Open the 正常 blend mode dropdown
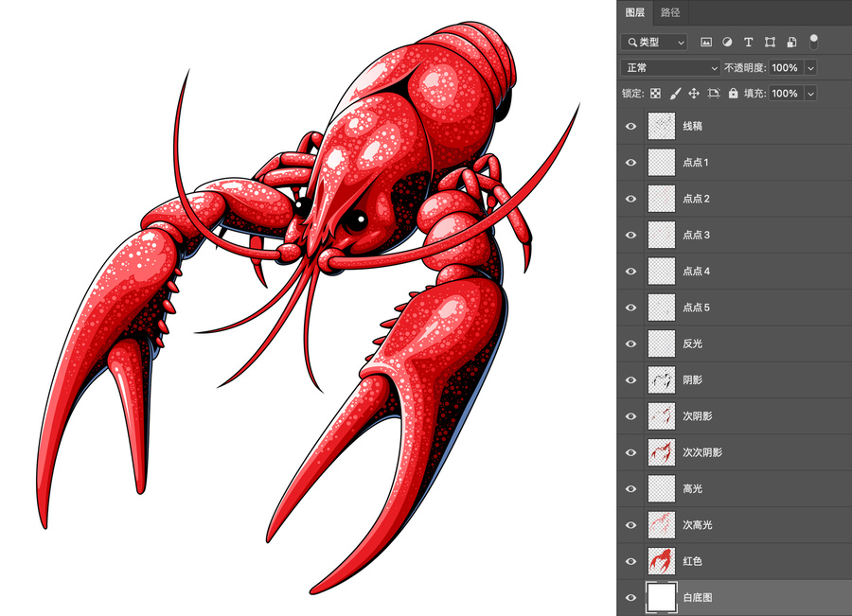Image resolution: width=852 pixels, height=616 pixels. click(x=670, y=68)
